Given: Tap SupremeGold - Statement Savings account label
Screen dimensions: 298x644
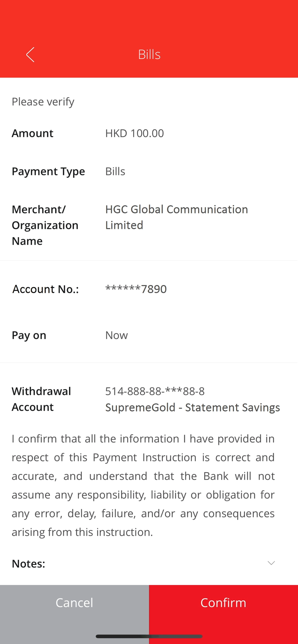Looking at the screenshot, I should point(193,407).
